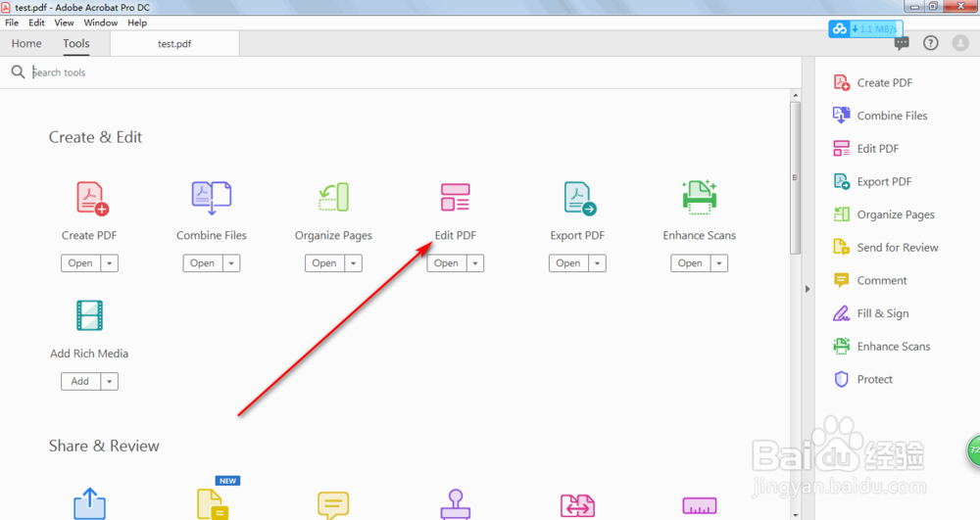Image resolution: width=980 pixels, height=520 pixels.
Task: Click the Combine Files tool icon in main panel
Action: (212, 198)
